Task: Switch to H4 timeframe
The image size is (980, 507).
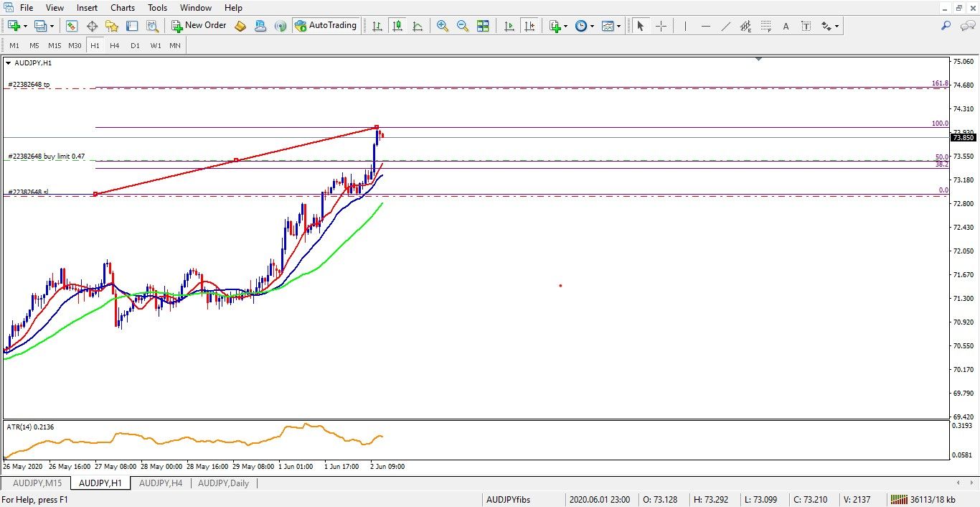Action: (115, 45)
